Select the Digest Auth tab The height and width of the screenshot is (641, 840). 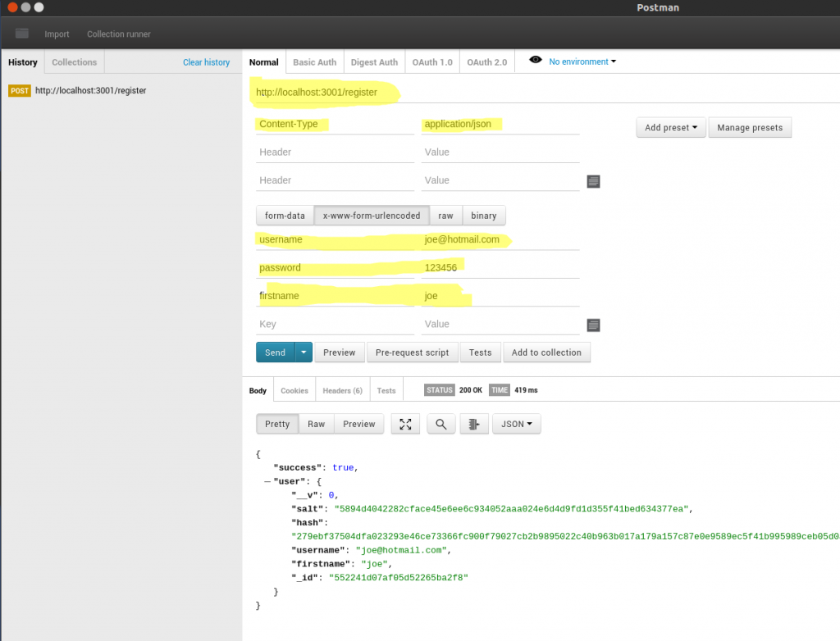pyautogui.click(x=374, y=62)
